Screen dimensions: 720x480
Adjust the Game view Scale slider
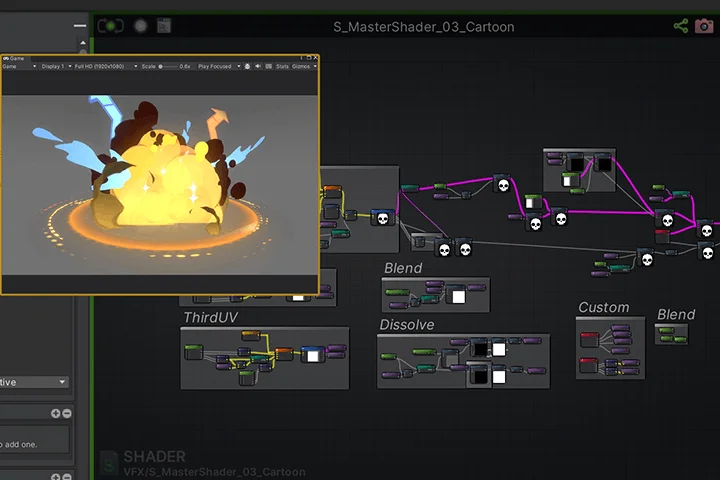click(168, 67)
